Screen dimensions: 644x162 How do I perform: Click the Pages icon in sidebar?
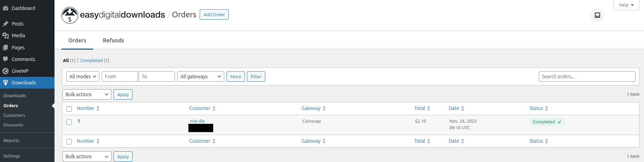tap(6, 48)
